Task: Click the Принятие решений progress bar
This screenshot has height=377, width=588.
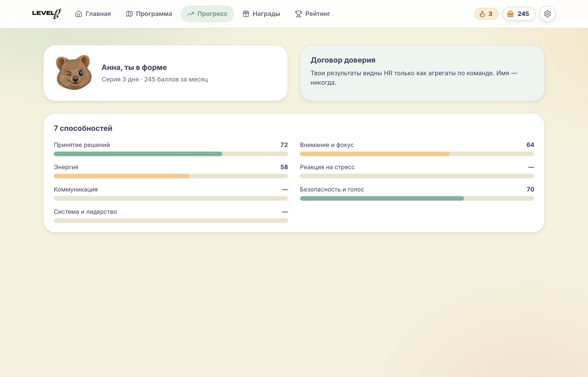Action: [x=171, y=154]
